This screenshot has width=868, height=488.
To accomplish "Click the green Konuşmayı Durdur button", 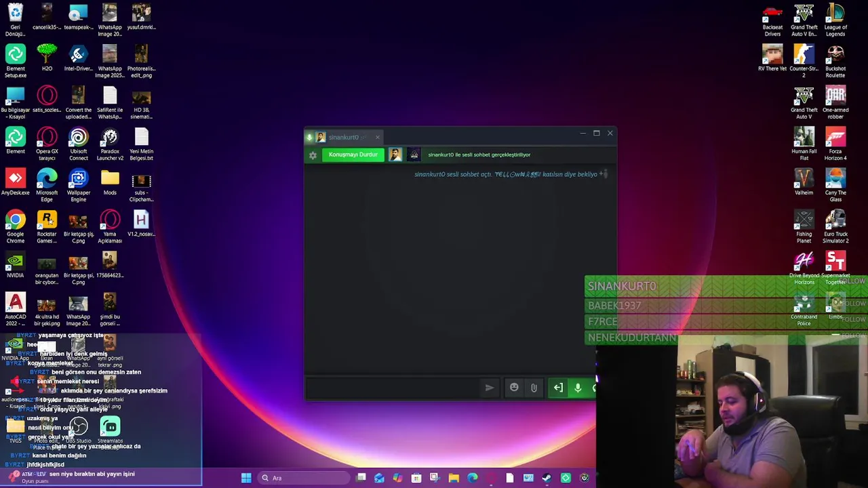I will [x=353, y=155].
